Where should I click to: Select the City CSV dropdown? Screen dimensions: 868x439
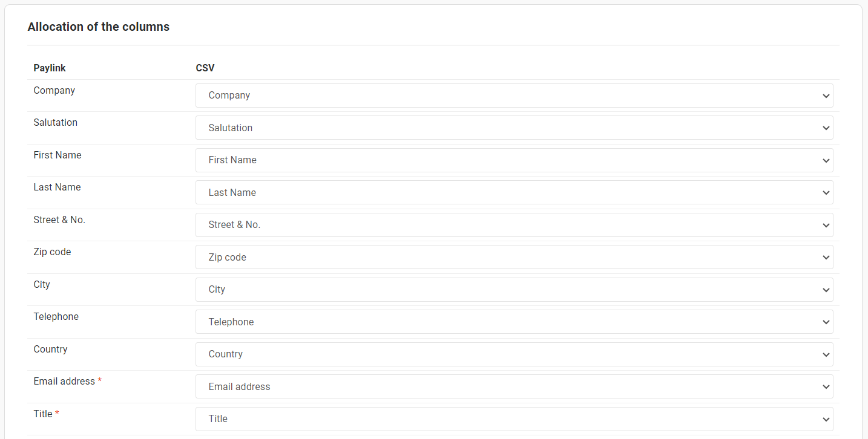[514, 290]
